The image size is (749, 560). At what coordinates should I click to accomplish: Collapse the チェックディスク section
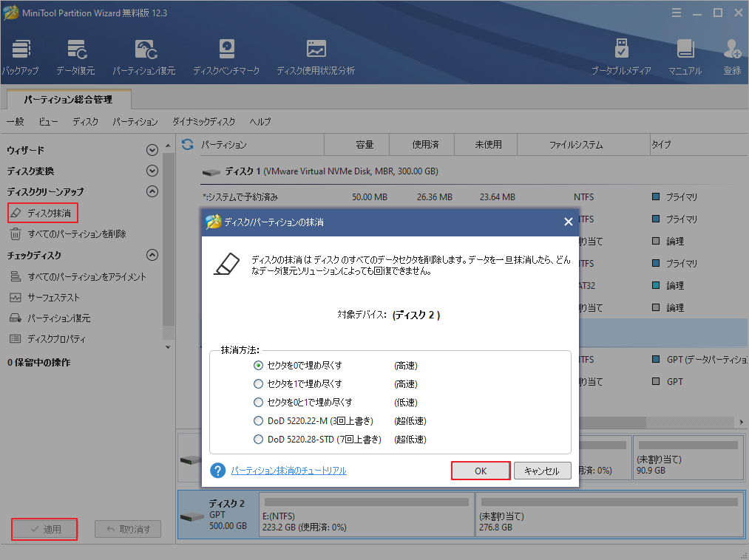[x=152, y=255]
